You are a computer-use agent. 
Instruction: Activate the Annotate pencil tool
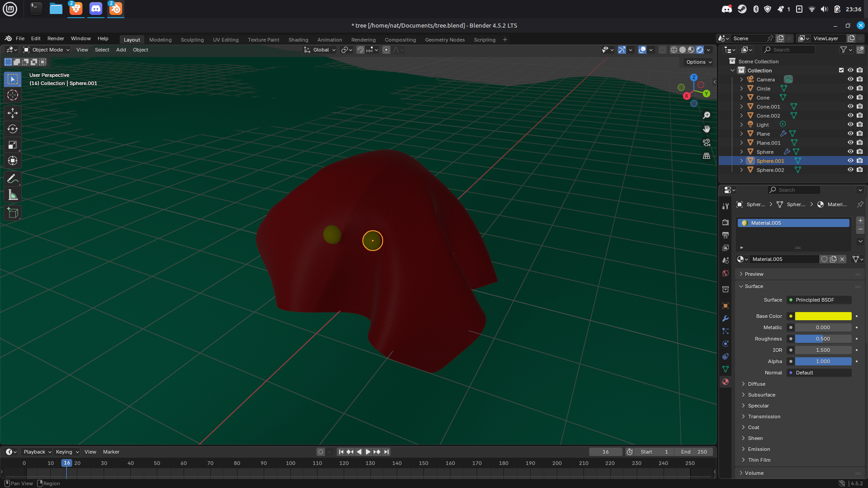pos(13,179)
